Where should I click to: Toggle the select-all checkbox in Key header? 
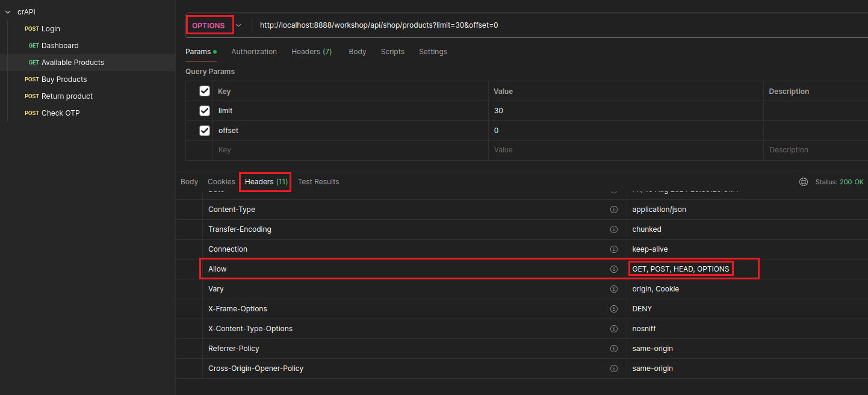[205, 91]
